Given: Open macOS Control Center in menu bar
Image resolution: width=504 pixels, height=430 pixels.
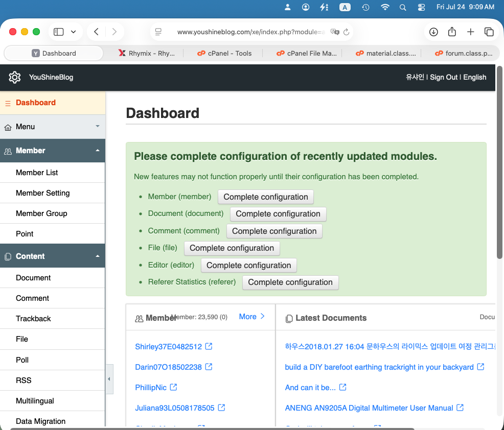Looking at the screenshot, I should 421,7.
